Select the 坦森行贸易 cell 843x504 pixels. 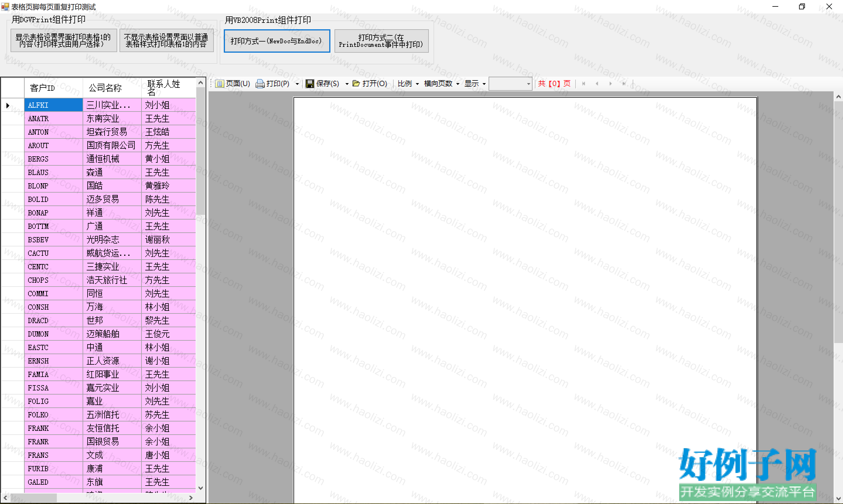[112, 132]
